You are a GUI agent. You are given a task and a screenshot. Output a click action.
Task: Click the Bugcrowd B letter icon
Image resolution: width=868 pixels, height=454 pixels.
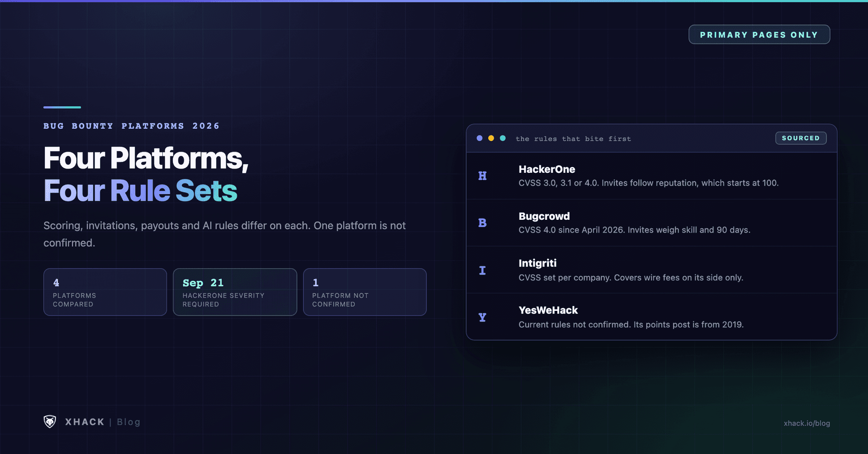click(482, 223)
